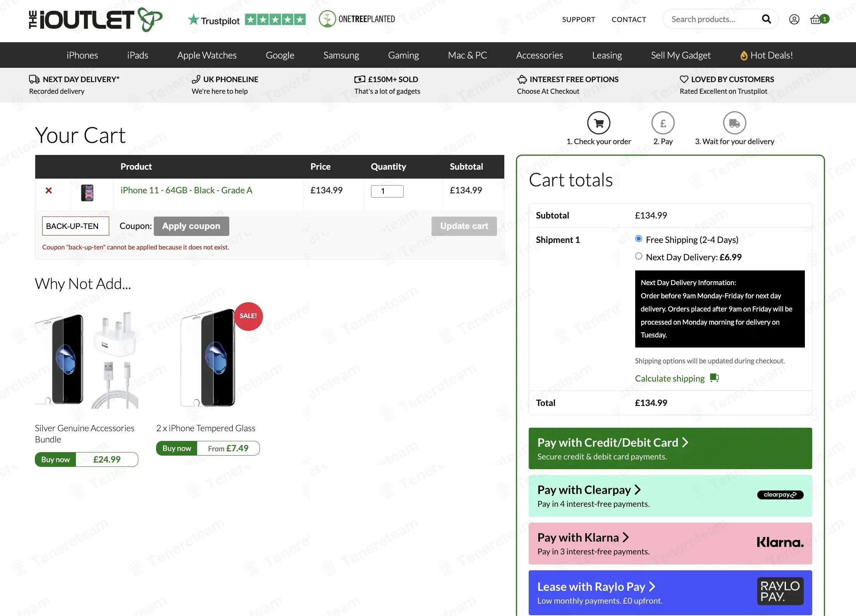Choose Pay with Klarna
This screenshot has height=616, width=856.
coord(670,543)
